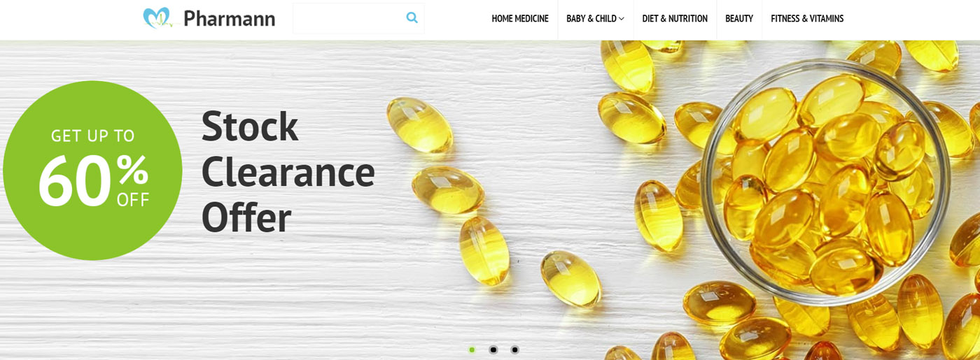Click the percent symbol on green badge
980x360 pixels.
tap(133, 168)
